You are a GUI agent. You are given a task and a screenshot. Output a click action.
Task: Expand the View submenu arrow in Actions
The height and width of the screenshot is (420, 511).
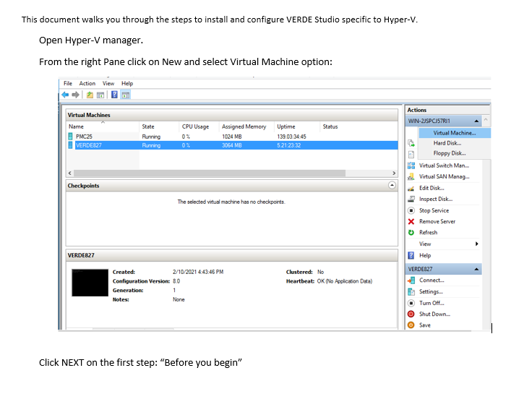477,244
